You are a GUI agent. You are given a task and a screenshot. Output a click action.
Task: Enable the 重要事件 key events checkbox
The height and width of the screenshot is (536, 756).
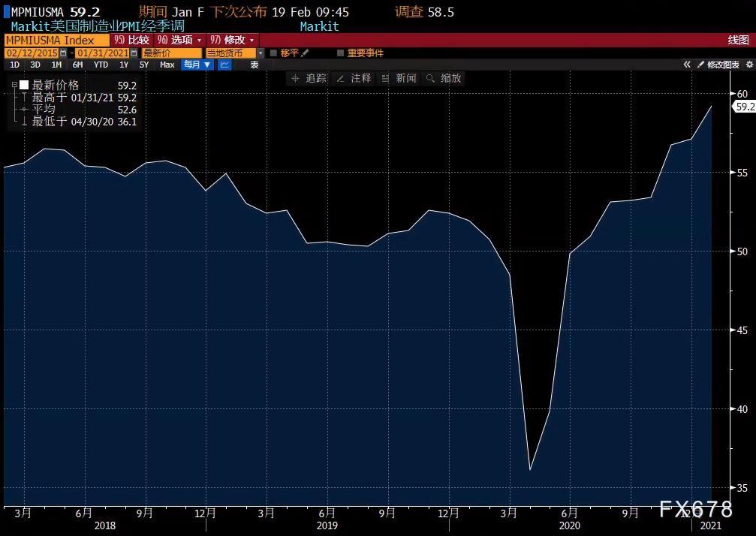340,53
